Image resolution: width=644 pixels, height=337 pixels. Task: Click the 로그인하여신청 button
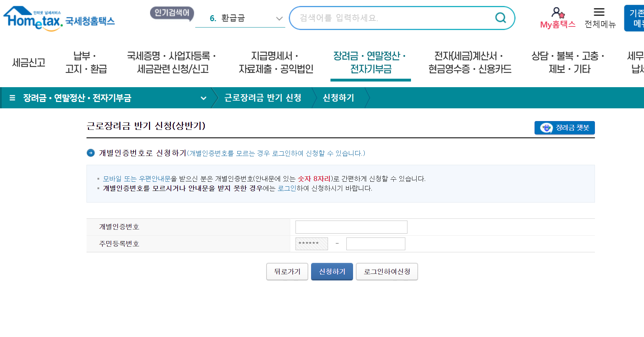click(x=387, y=271)
